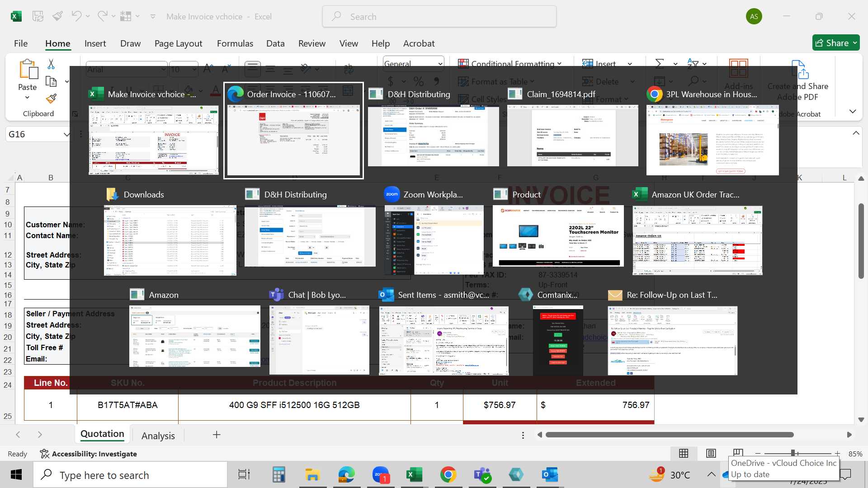The height and width of the screenshot is (488, 868).
Task: Add a new sheet with plus button
Action: click(x=217, y=435)
